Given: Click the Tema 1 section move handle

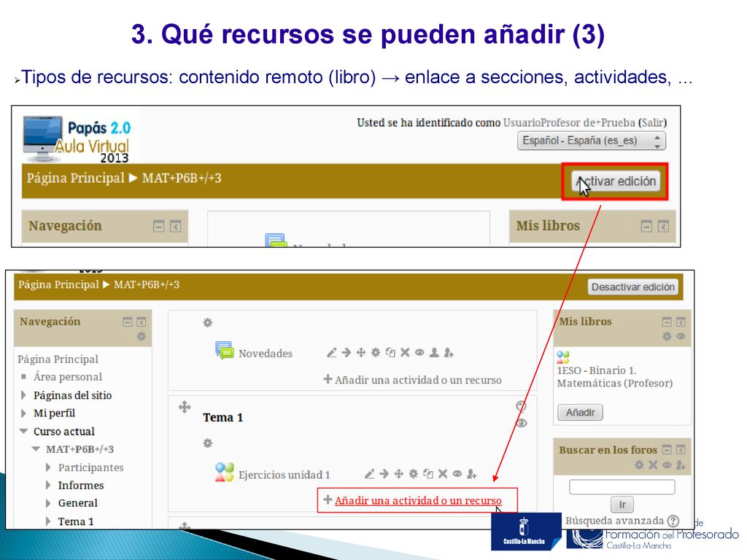Looking at the screenshot, I should click(185, 407).
